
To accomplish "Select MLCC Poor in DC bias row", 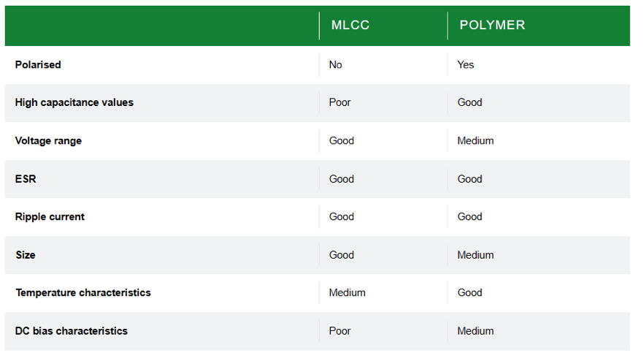I will pos(340,331).
